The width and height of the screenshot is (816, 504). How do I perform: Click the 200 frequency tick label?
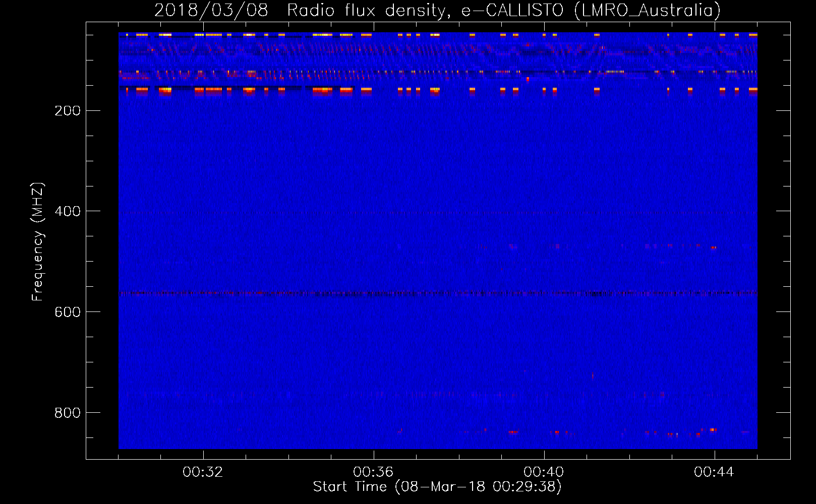tap(67, 111)
